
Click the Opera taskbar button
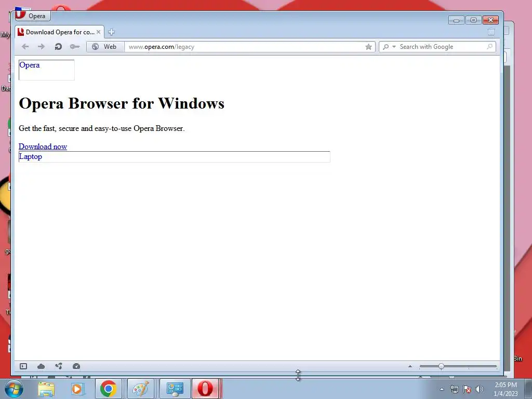(x=206, y=389)
